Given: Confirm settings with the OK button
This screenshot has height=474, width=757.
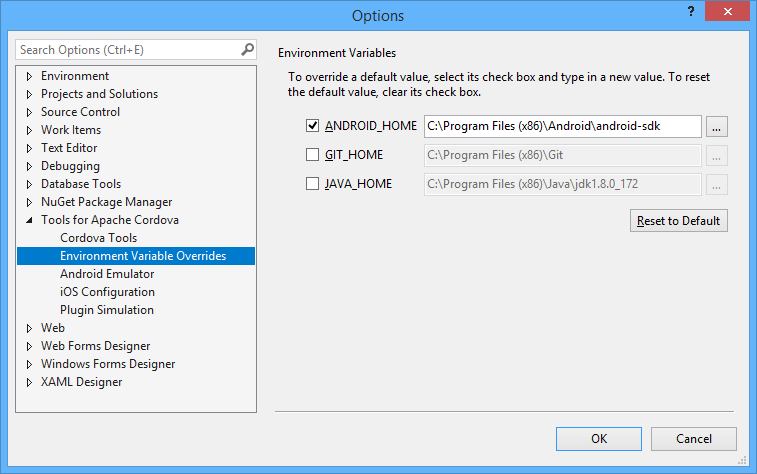Looking at the screenshot, I should point(599,439).
